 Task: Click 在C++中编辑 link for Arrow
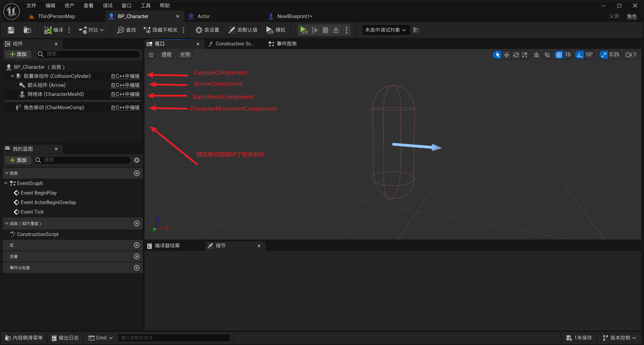pyautogui.click(x=125, y=85)
